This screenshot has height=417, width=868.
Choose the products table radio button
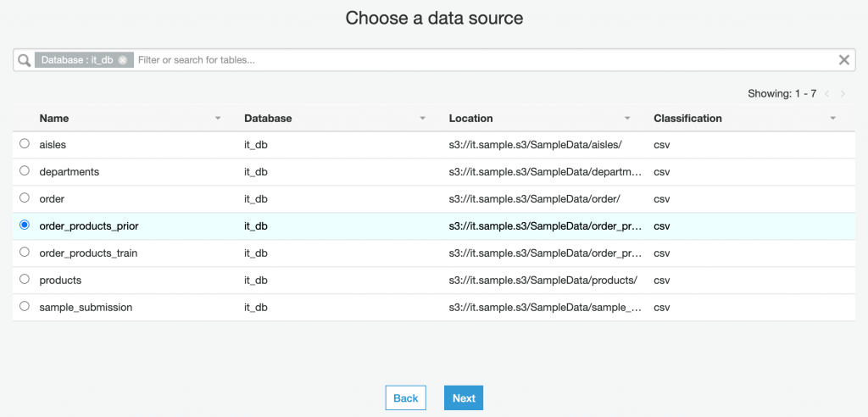[25, 279]
